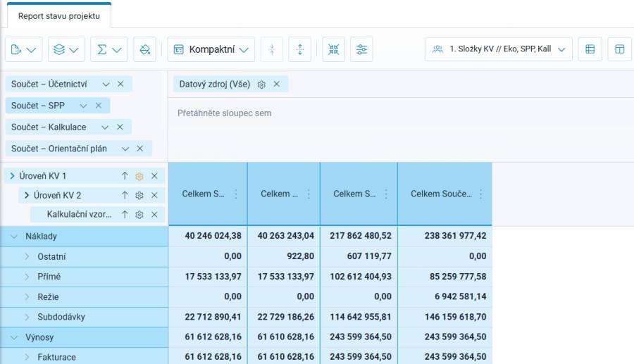Click the table grid view icon

[x=590, y=49]
